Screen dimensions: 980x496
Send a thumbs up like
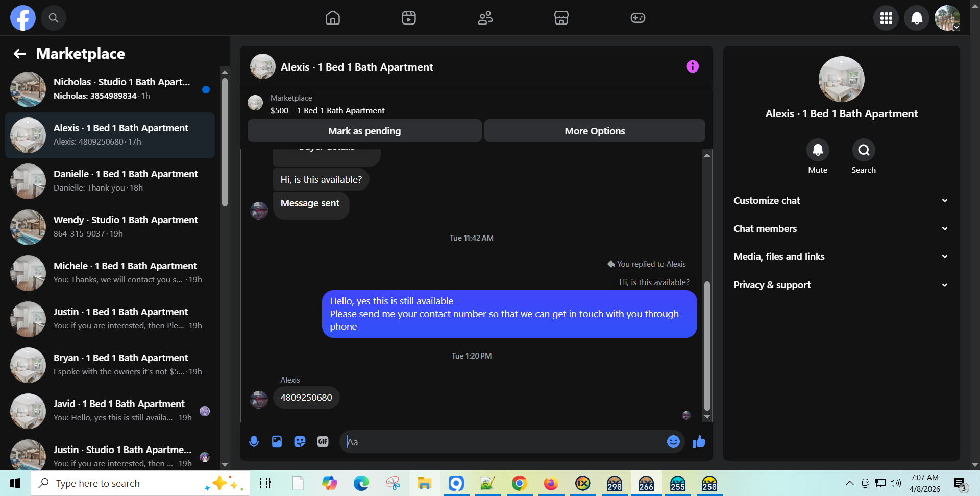[699, 442]
